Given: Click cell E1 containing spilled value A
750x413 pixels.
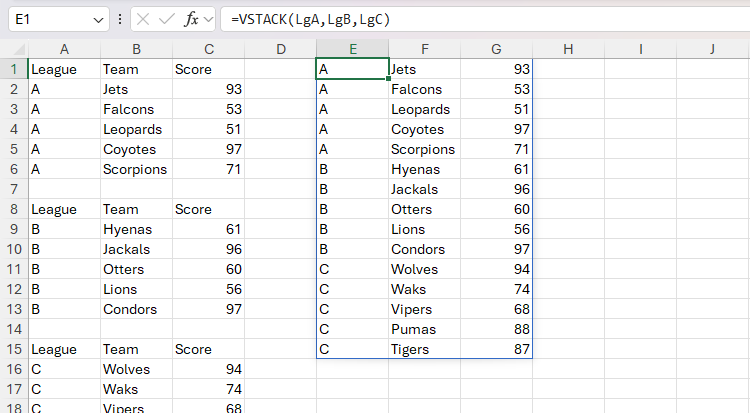Looking at the screenshot, I should (x=352, y=69).
